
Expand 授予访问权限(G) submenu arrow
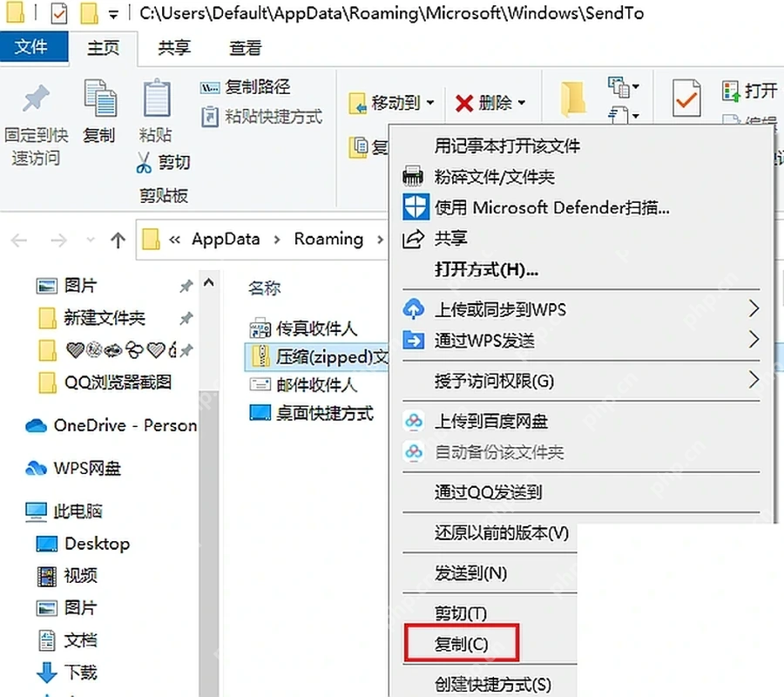(x=754, y=380)
